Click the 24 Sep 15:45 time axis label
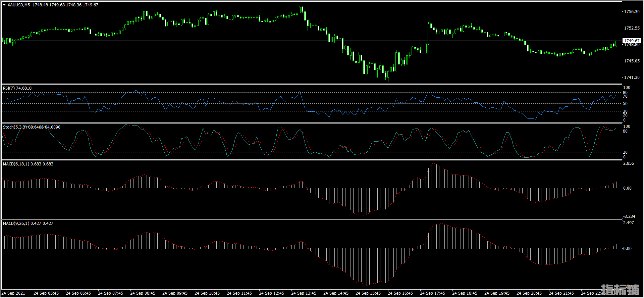Image resolution: width=644 pixels, height=298 pixels. pos(368,293)
